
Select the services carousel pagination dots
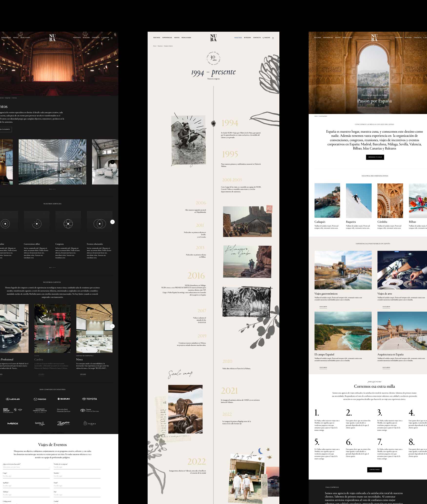[x=52, y=267]
